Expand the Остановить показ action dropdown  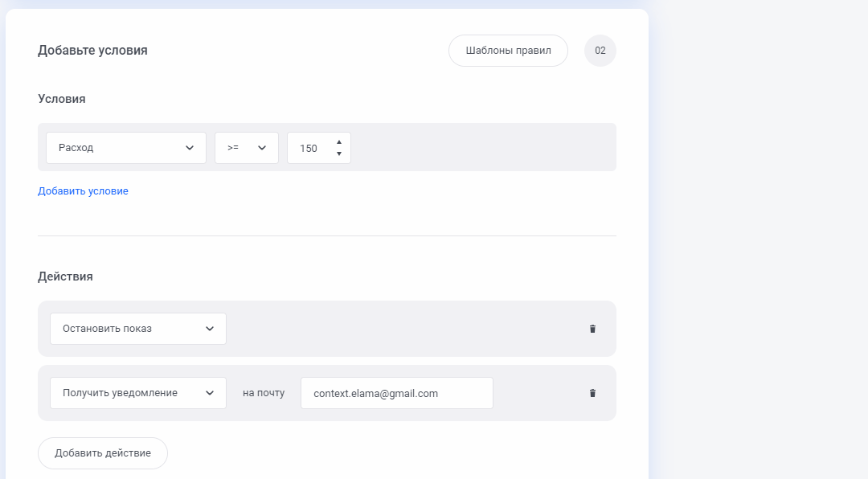coord(138,329)
